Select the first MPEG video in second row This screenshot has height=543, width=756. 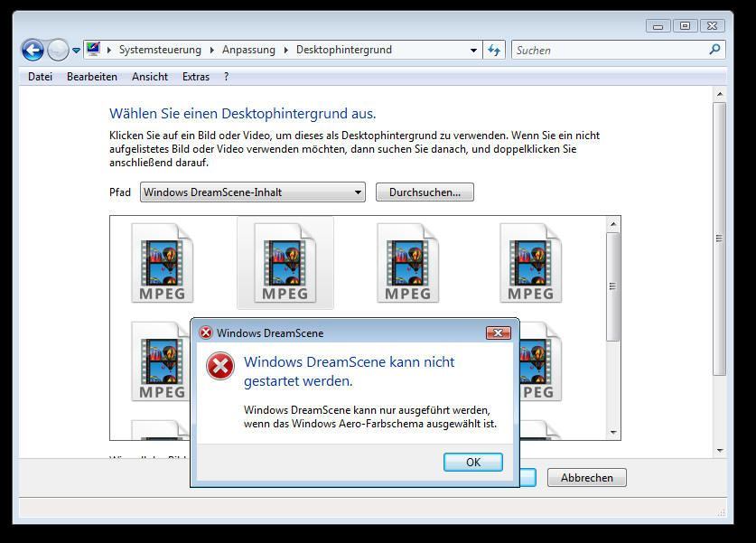[x=160, y=361]
